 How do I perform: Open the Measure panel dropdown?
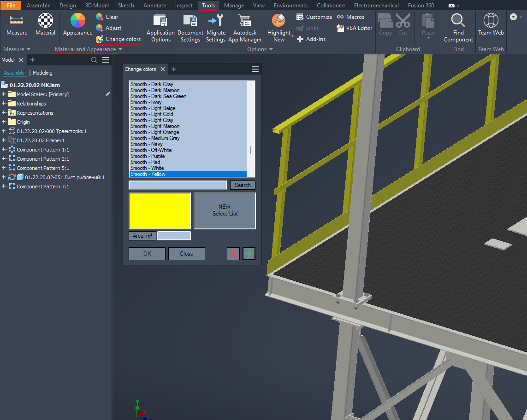[17, 49]
